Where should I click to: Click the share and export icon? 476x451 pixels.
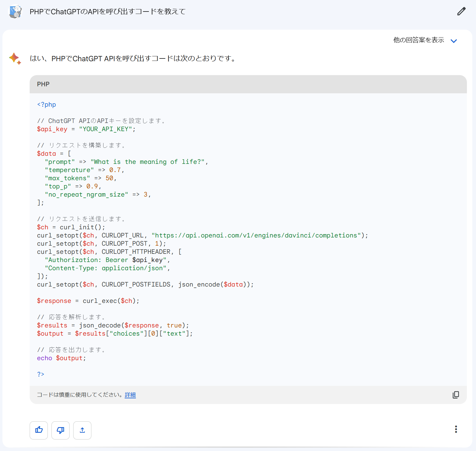click(82, 430)
